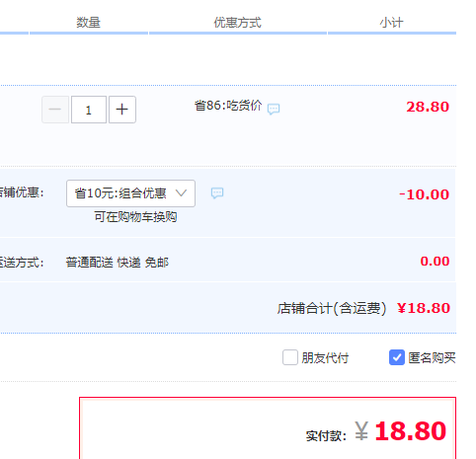Image resolution: width=476 pixels, height=459 pixels.
Task: Open the comment icon beside 组合优惠 dropdown
Action: [217, 193]
